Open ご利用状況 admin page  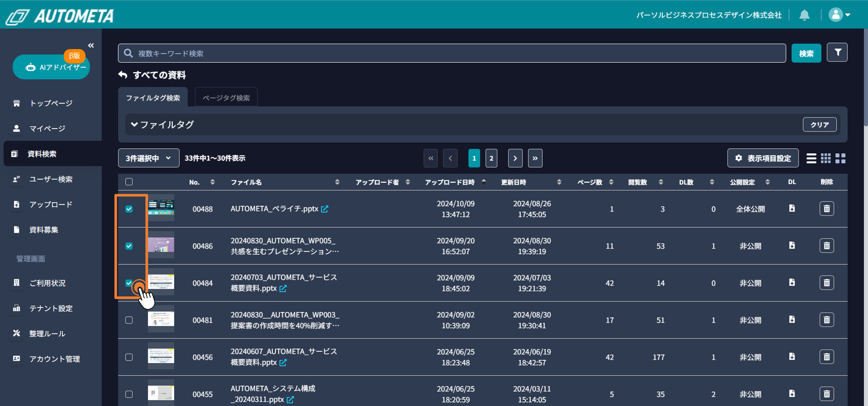pos(47,283)
